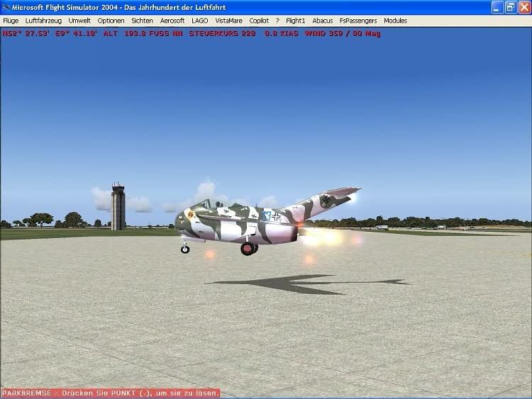Open the Flüge menu
The image size is (532, 399).
tap(11, 21)
